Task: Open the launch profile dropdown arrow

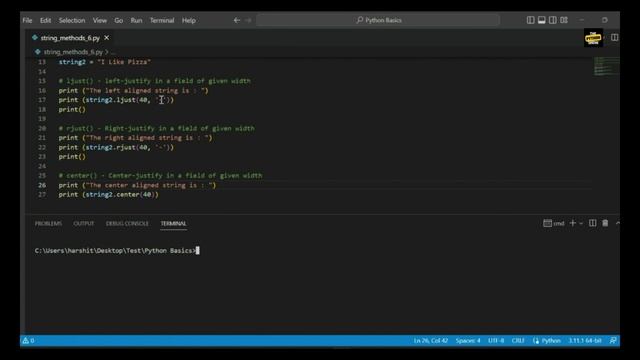Action: pos(581,224)
